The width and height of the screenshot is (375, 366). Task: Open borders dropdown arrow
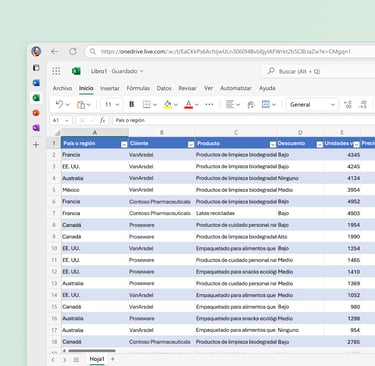click(155, 105)
